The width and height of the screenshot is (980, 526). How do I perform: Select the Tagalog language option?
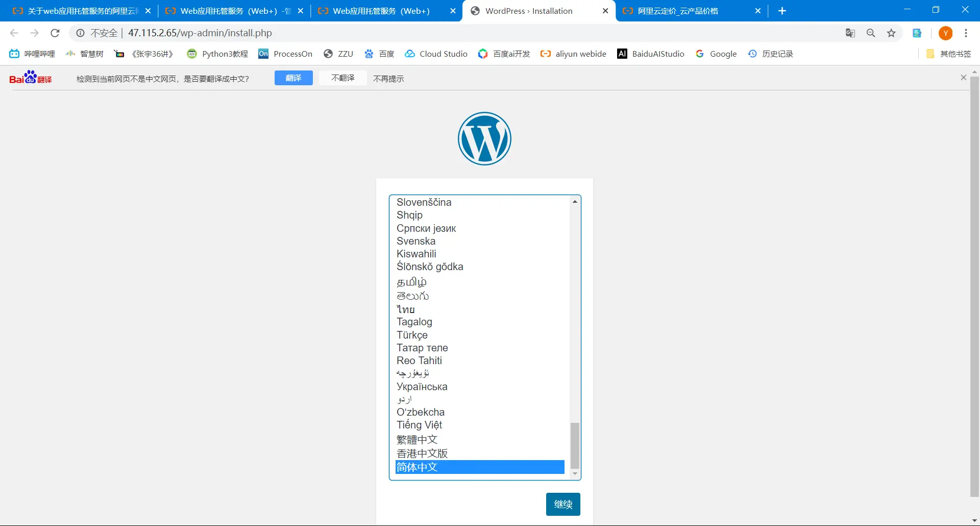click(480, 322)
